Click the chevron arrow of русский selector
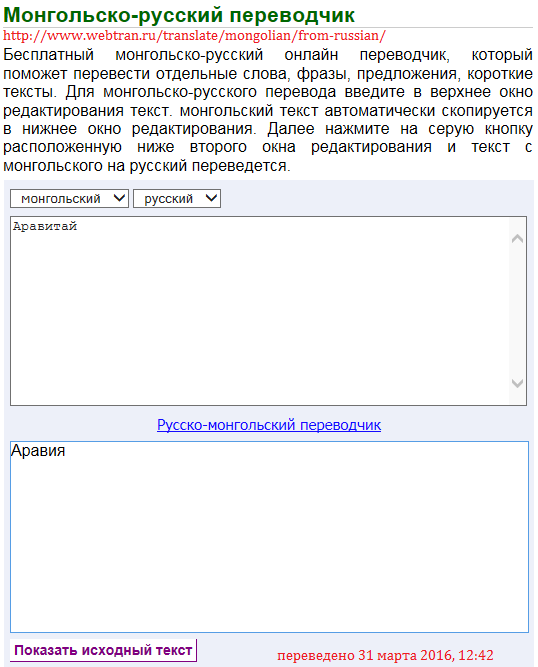Image resolution: width=538 pixels, height=667 pixels. (x=211, y=198)
